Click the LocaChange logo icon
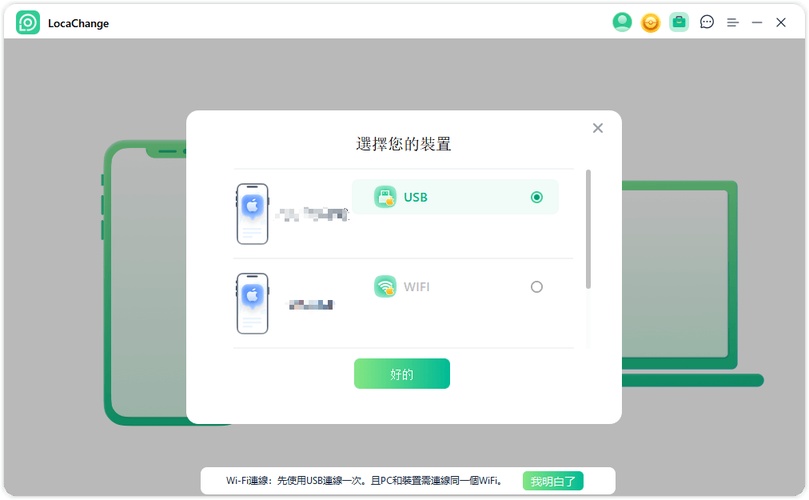Viewport: 809px width, 500px height. [28, 23]
